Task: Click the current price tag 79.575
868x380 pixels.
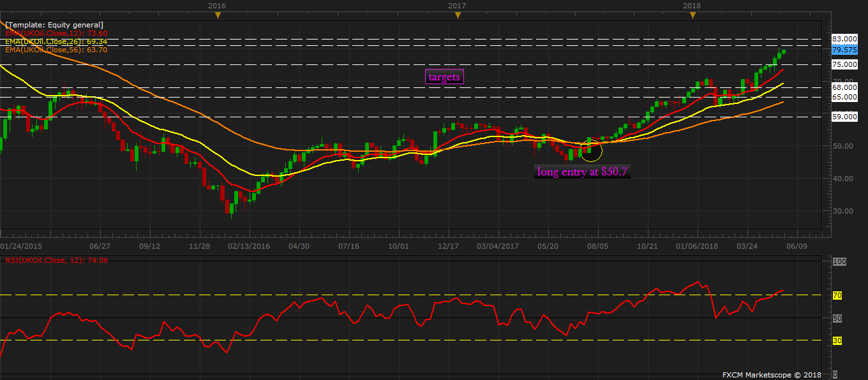Action: [x=844, y=50]
